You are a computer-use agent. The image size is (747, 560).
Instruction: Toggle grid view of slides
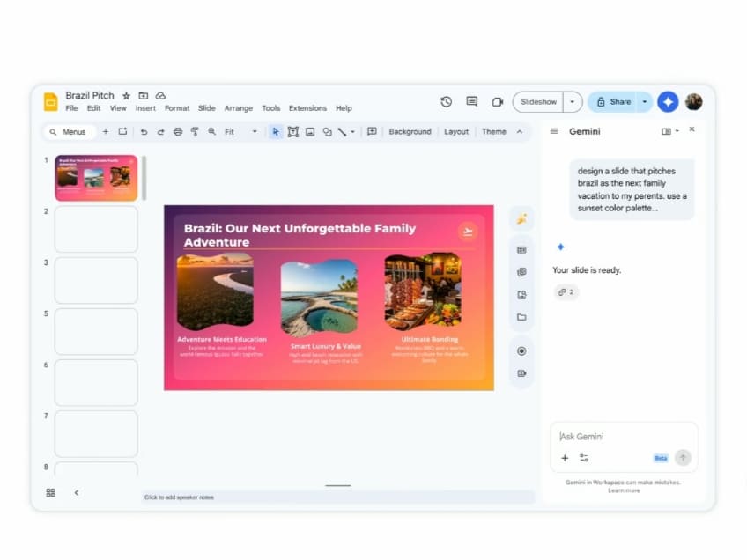(50, 493)
